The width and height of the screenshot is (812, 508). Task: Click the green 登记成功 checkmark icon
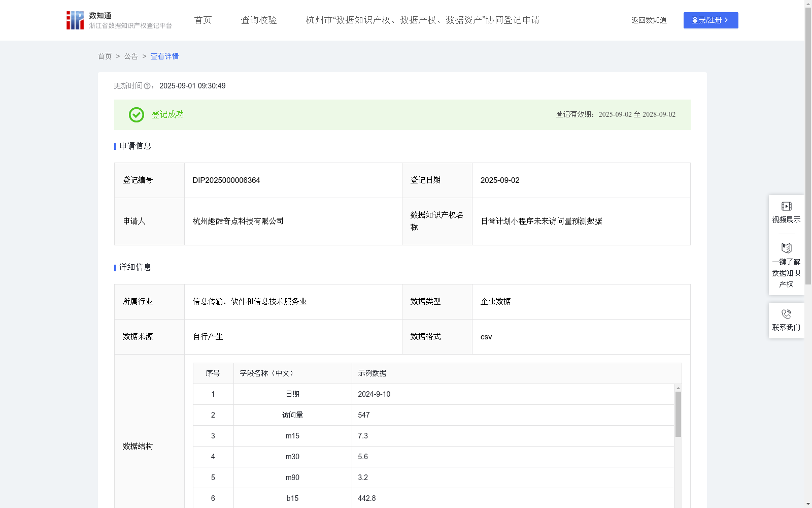(x=137, y=115)
